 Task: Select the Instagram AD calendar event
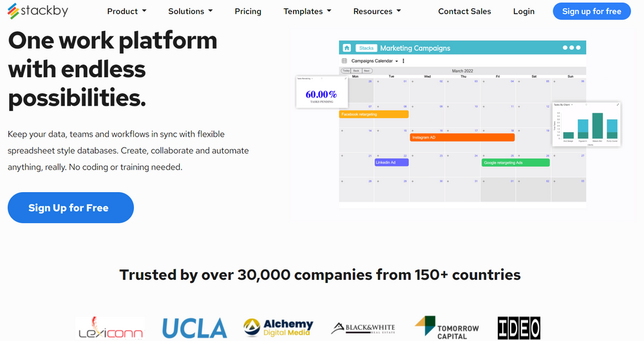coord(462,137)
